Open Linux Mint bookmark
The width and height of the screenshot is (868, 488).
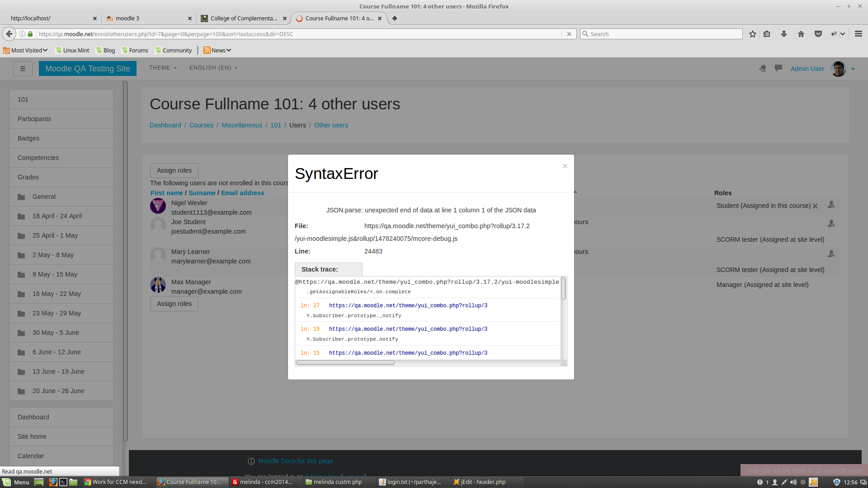coord(72,50)
